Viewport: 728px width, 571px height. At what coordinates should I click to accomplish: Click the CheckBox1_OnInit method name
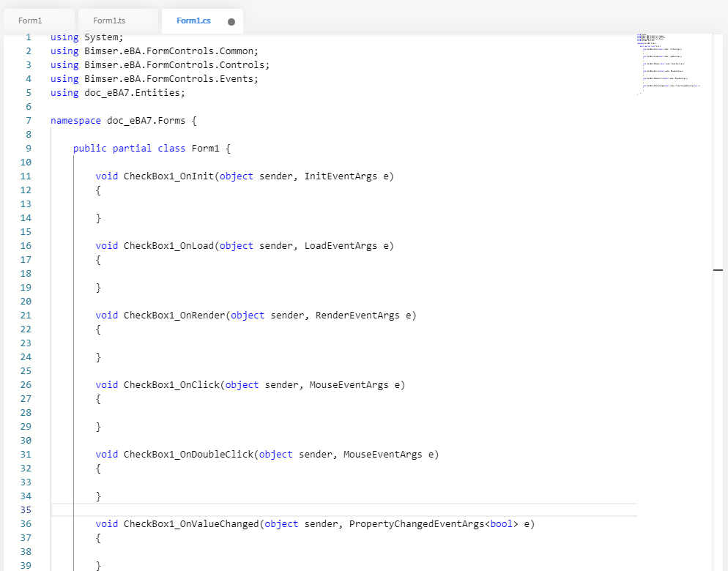point(168,176)
